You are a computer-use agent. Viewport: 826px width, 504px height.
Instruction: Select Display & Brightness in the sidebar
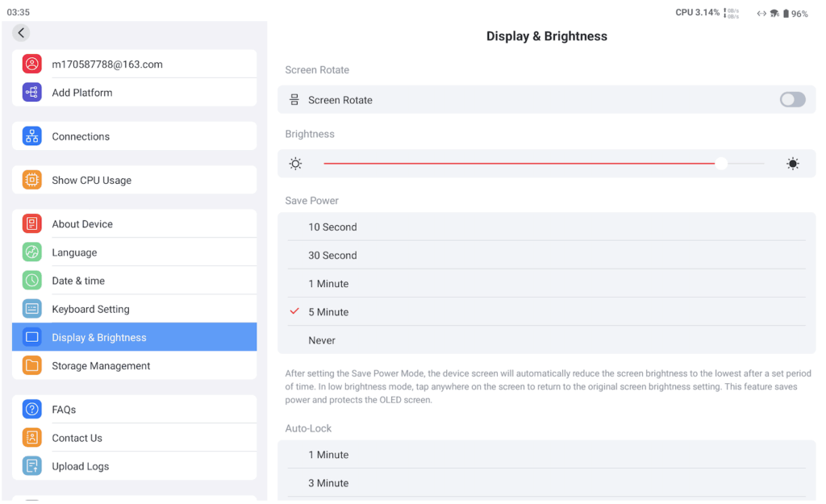[x=99, y=338]
